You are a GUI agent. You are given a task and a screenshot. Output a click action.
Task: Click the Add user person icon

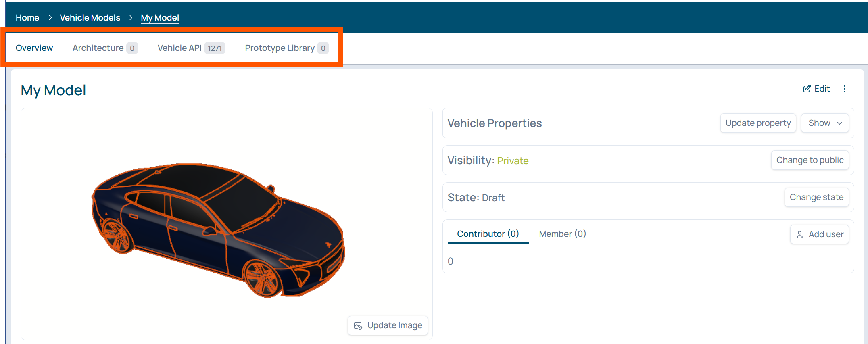pyautogui.click(x=800, y=235)
